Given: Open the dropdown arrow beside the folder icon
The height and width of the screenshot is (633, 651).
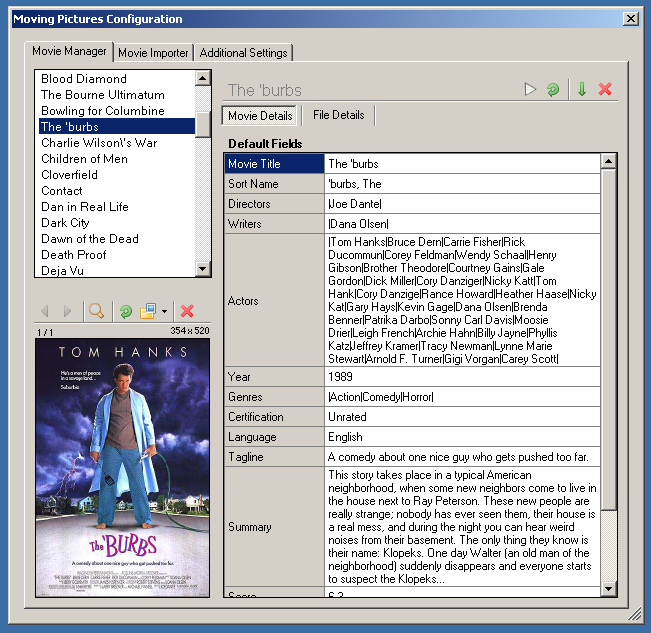Looking at the screenshot, I should coord(163,312).
